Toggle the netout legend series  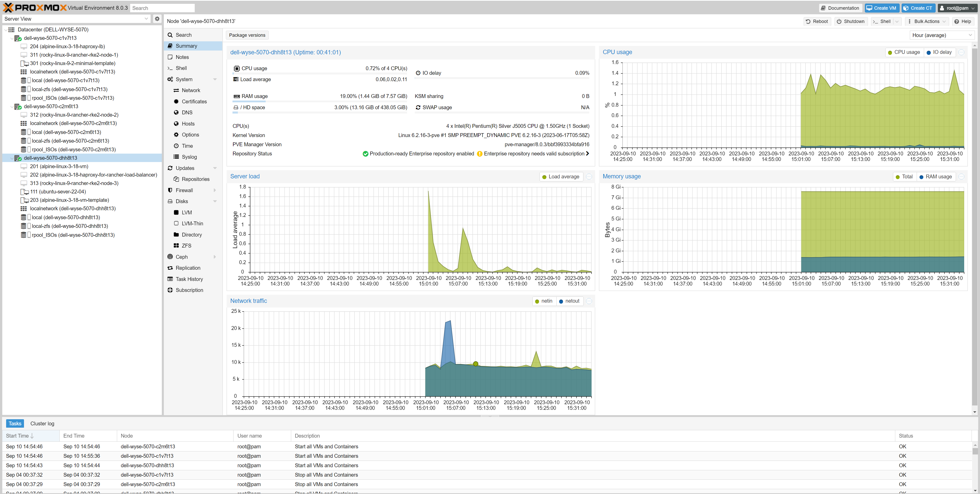tap(569, 301)
